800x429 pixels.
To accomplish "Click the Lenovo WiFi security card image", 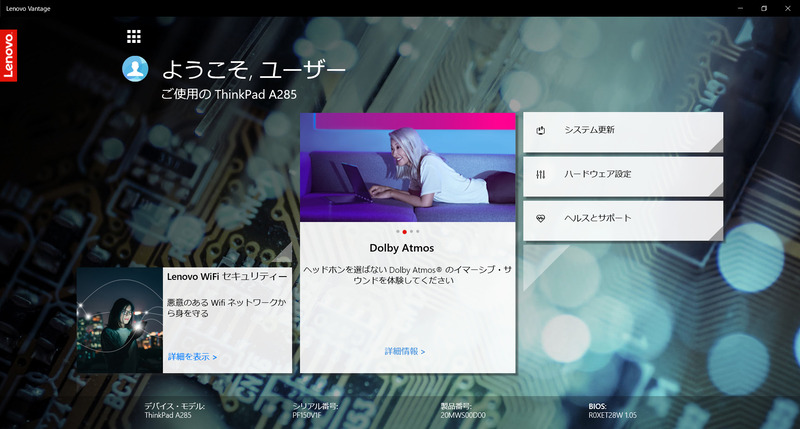I will (x=119, y=320).
